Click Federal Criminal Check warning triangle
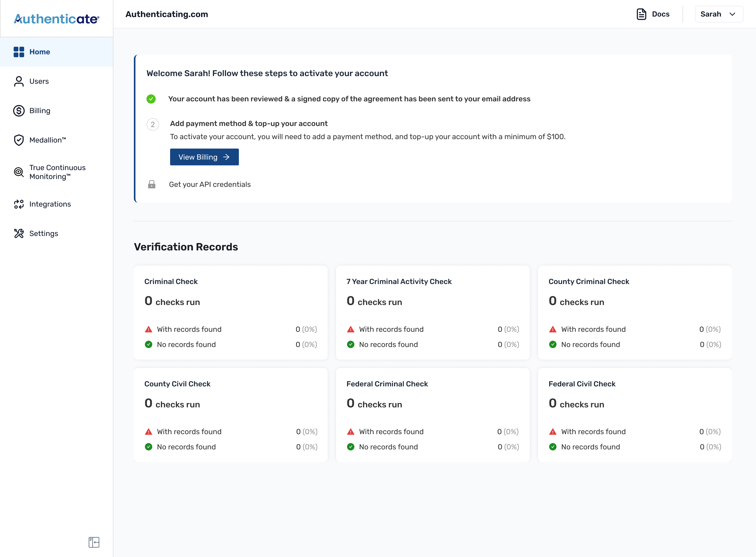756x557 pixels. 351,432
